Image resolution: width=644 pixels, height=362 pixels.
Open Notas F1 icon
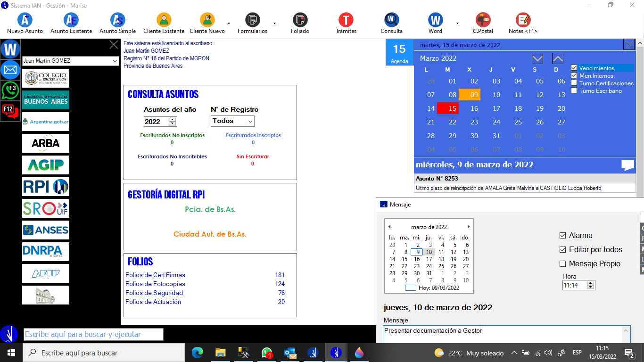523,20
